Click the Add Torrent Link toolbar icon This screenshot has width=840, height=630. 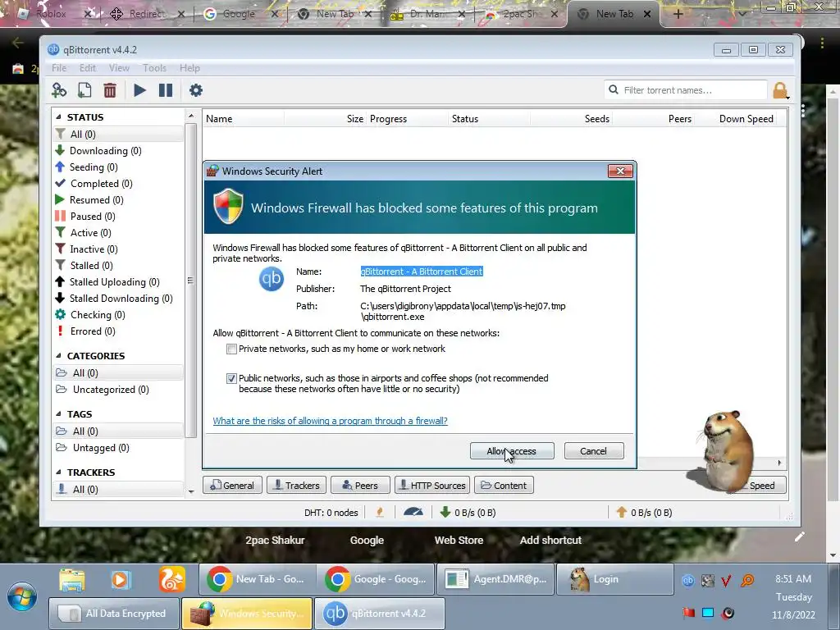[x=59, y=90]
